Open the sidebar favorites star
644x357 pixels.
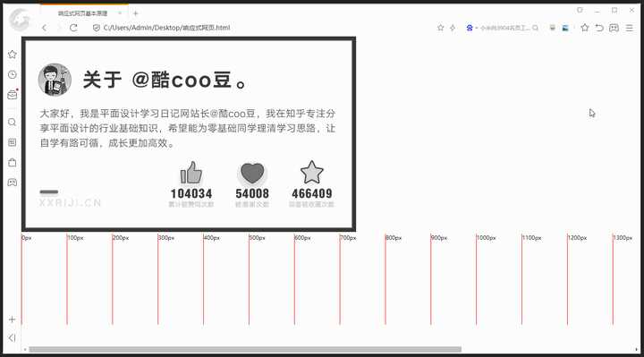[13, 55]
